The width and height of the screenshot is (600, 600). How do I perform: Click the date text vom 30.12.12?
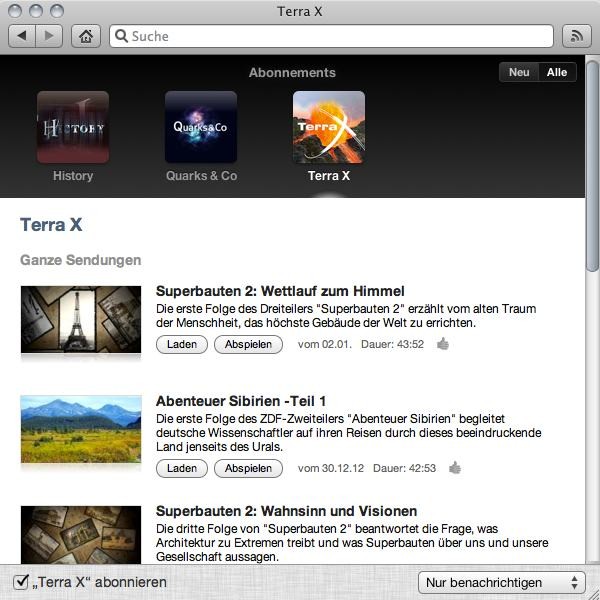click(331, 468)
